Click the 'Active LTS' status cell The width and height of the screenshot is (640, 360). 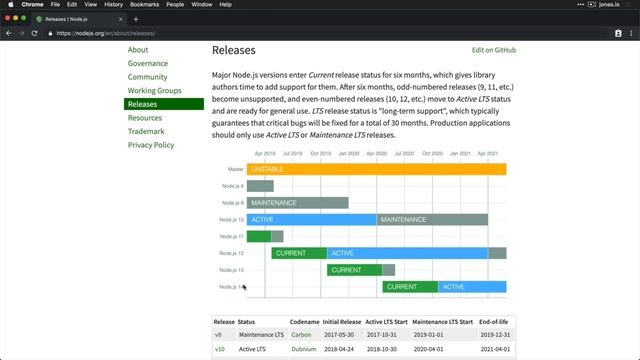pos(252,349)
